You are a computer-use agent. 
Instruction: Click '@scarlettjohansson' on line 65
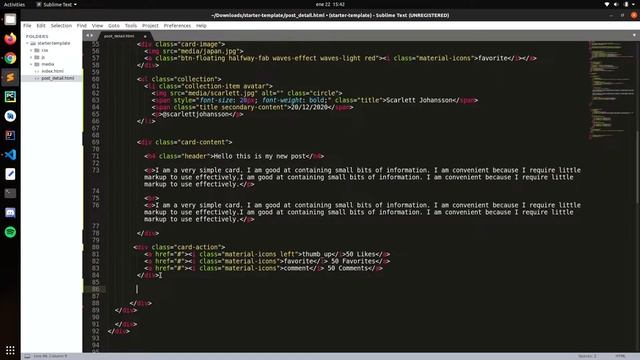click(x=196, y=114)
